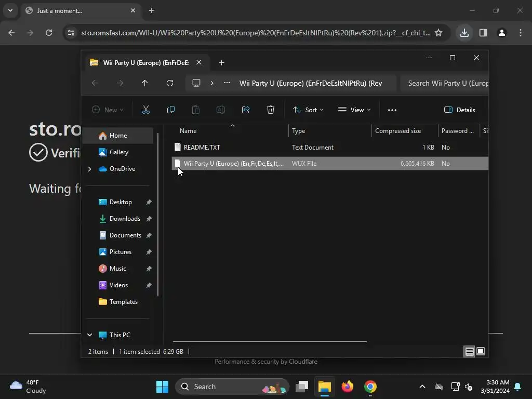Collapse the This PC tree node
This screenshot has height=399, width=532.
89,335
